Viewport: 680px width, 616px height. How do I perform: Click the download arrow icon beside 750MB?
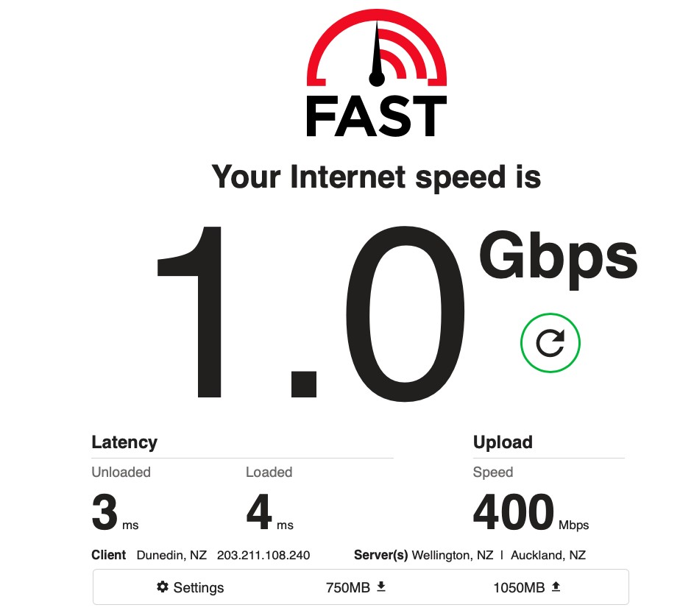tap(381, 587)
